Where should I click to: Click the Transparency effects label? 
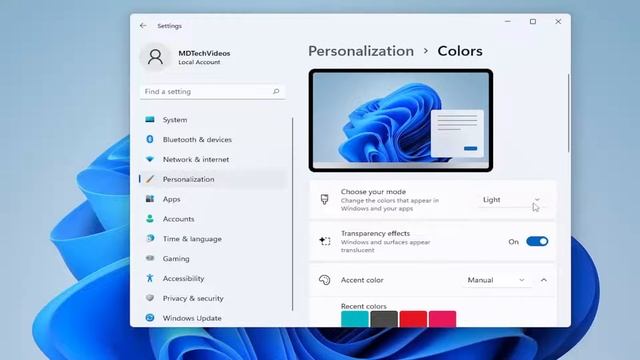[x=375, y=233]
